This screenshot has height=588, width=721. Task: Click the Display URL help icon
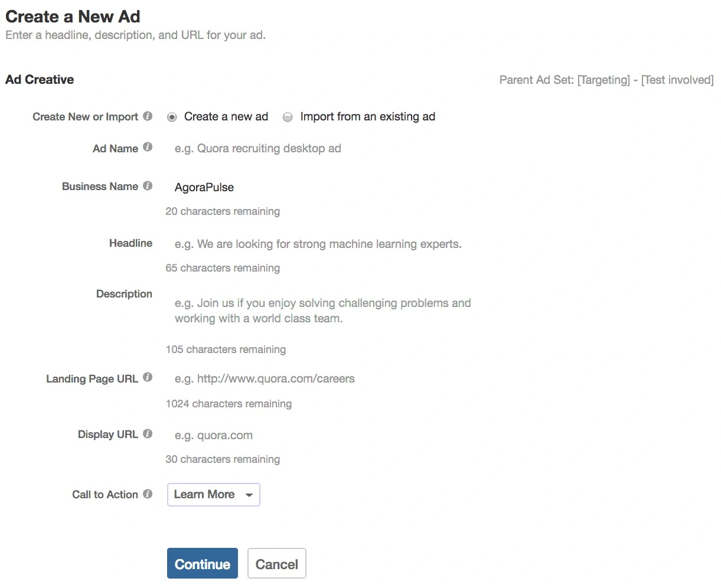click(x=147, y=433)
